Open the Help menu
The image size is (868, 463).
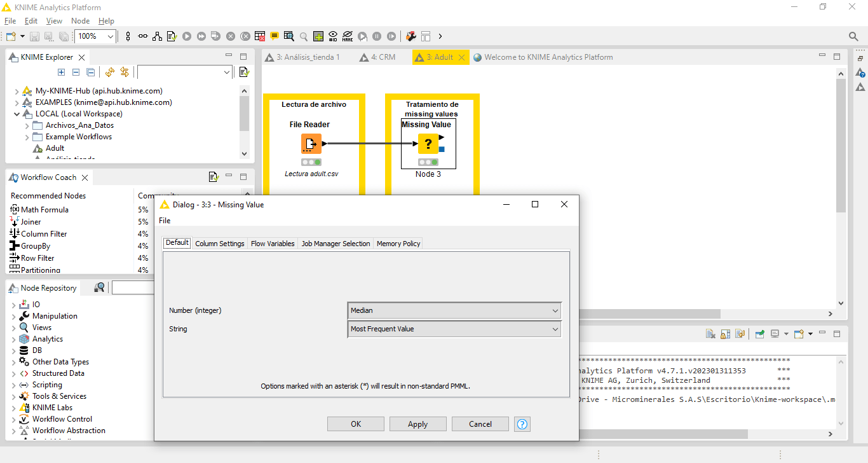pos(106,21)
